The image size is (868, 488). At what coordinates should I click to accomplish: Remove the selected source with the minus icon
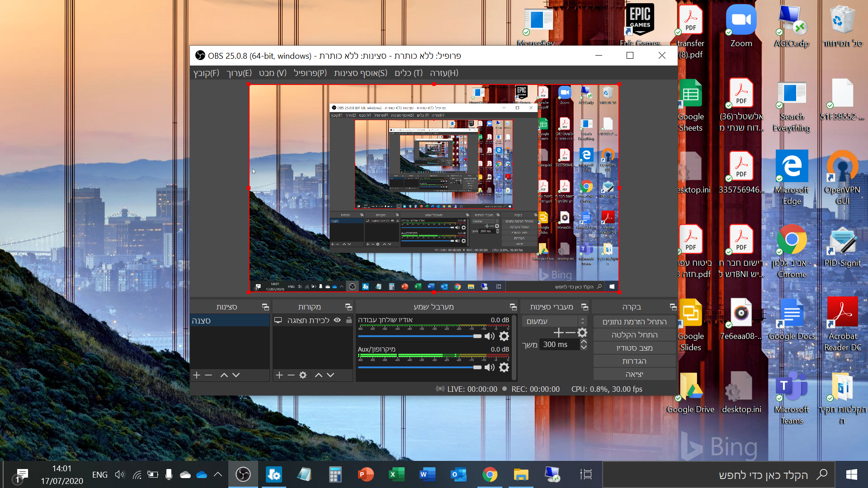291,375
